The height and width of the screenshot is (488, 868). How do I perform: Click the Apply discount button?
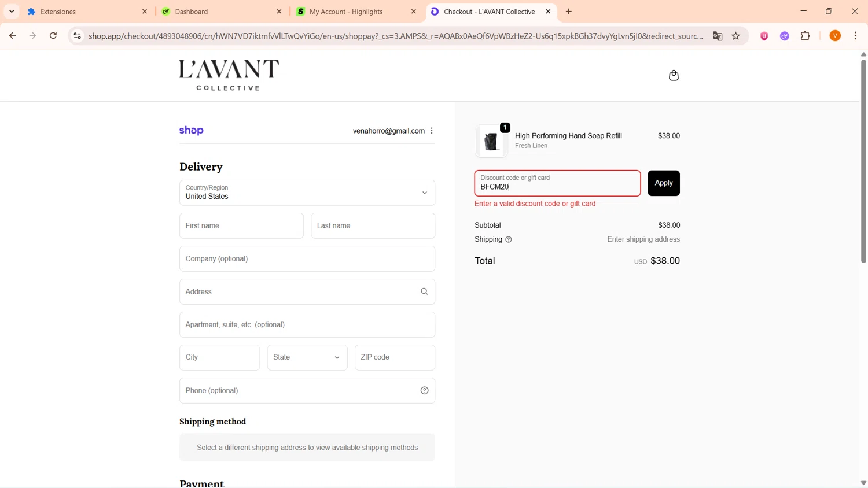(664, 183)
